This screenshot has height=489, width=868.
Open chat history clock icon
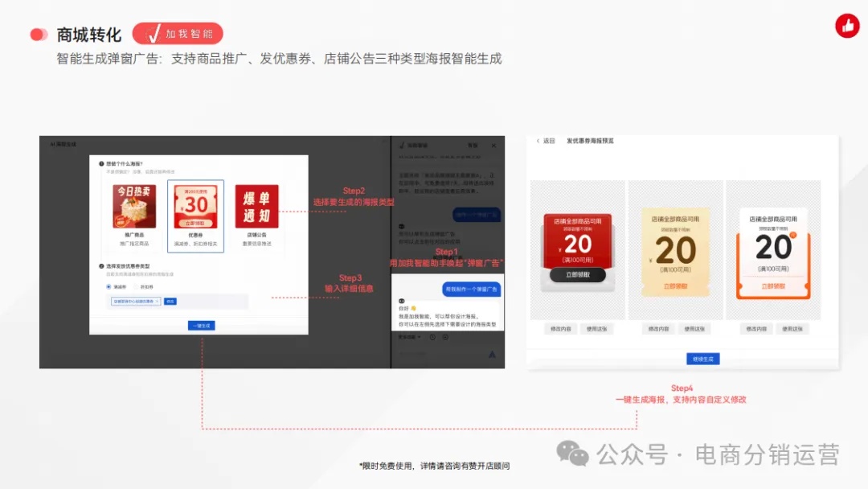click(x=432, y=337)
